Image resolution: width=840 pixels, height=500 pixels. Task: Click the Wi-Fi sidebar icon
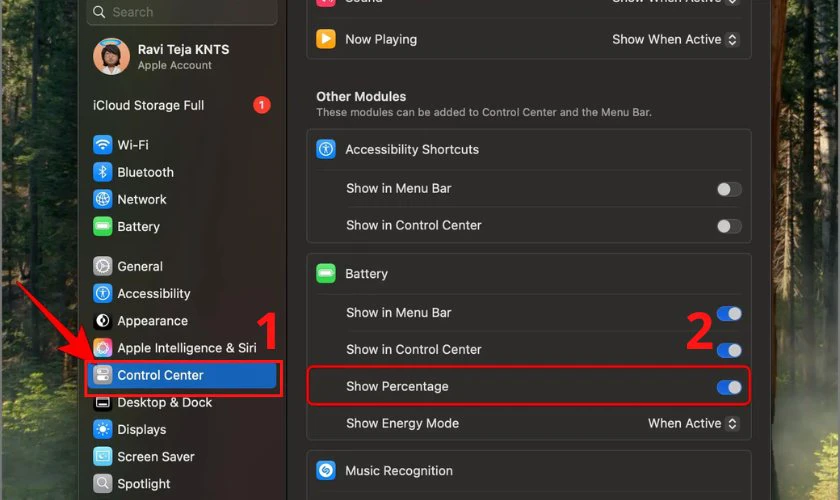click(102, 145)
